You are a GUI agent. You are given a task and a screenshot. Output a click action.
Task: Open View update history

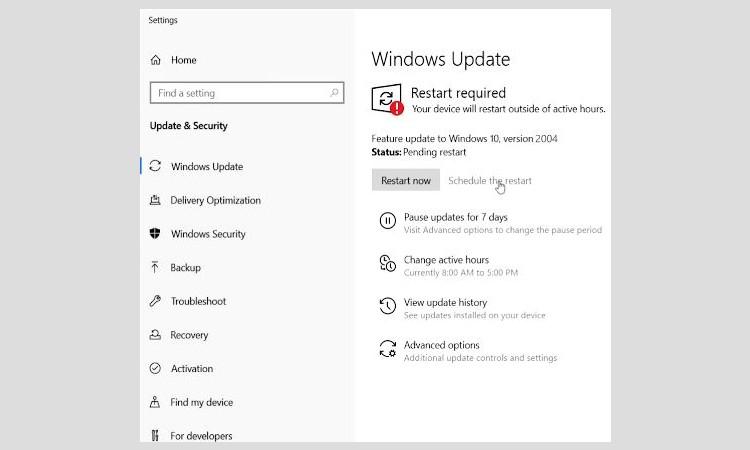[x=445, y=302]
